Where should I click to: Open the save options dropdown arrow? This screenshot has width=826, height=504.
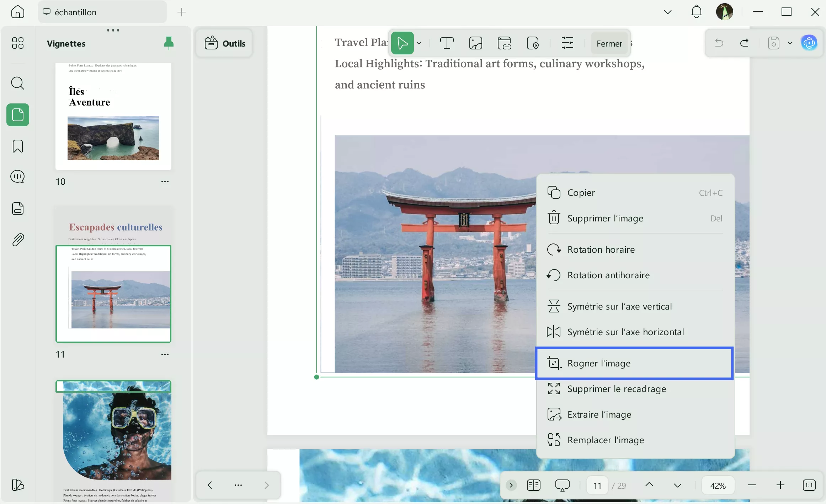(790, 43)
